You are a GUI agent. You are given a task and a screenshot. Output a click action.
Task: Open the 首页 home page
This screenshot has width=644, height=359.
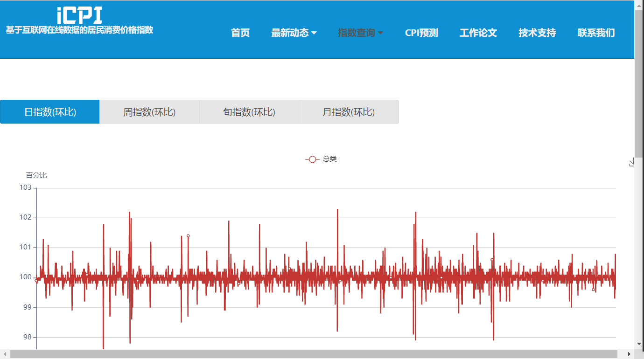click(x=240, y=33)
